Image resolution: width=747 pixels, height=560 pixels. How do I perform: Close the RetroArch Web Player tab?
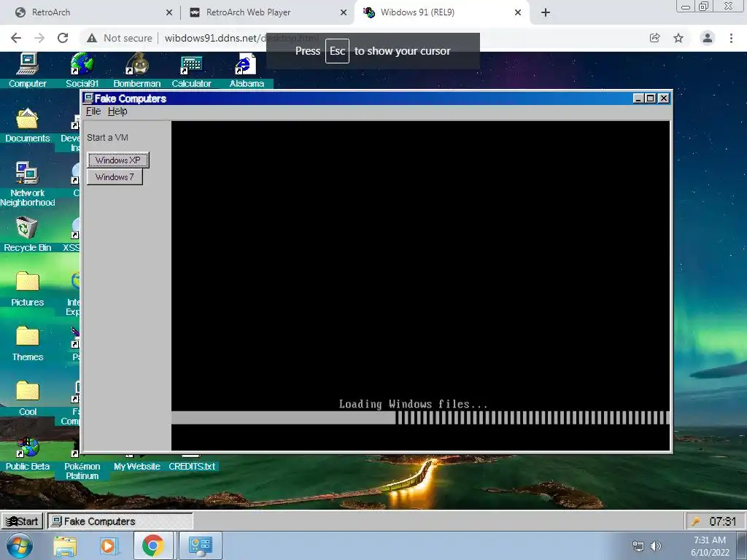(x=344, y=12)
